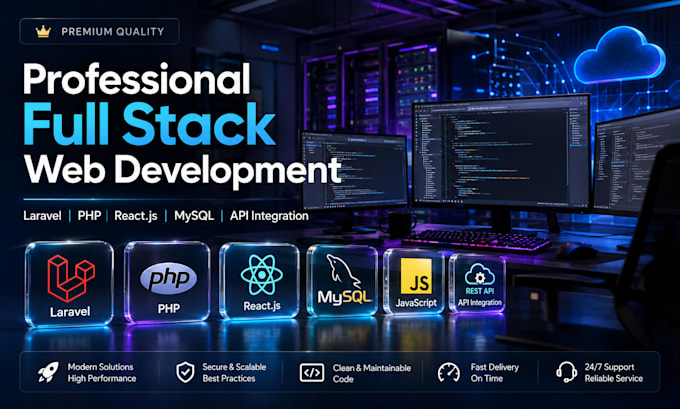Click 'PHP' in the technology list line
Screen dimensions: 680x409
pos(89,216)
